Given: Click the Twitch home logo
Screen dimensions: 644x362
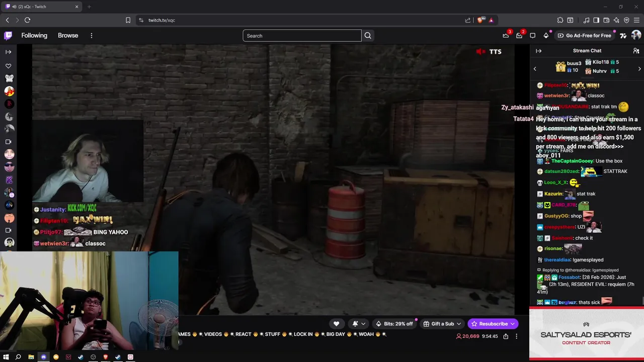Looking at the screenshot, I should pos(8,36).
